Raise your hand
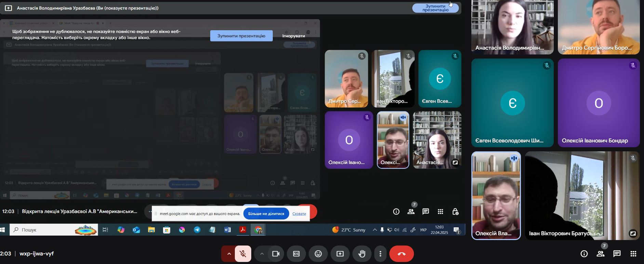The width and height of the screenshot is (644, 264). coord(362,254)
